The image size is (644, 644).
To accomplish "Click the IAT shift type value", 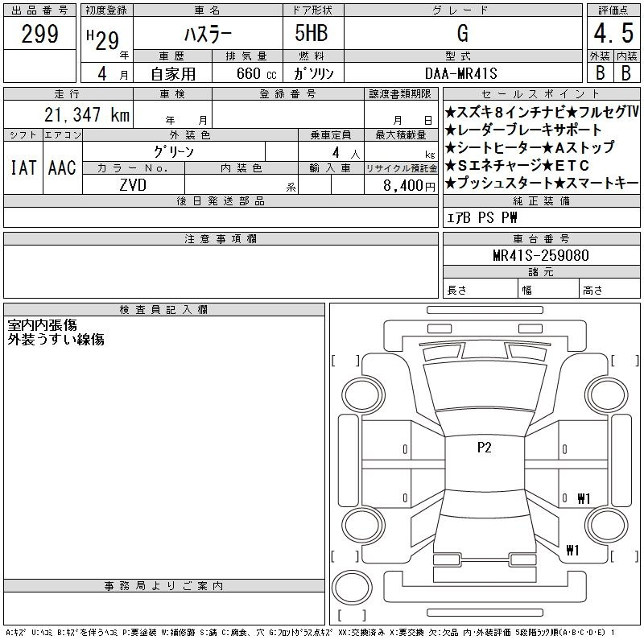I will 23,167.
